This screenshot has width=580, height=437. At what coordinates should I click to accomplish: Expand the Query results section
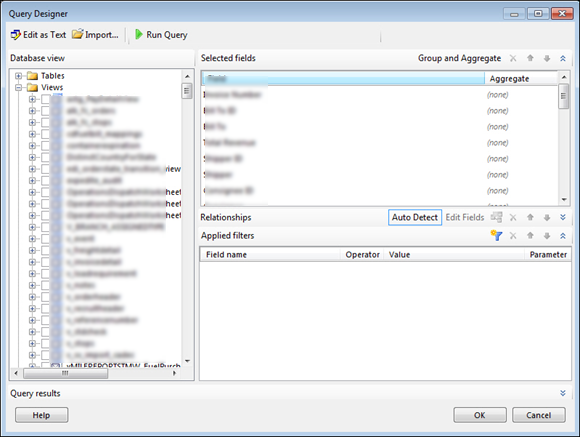tap(563, 393)
